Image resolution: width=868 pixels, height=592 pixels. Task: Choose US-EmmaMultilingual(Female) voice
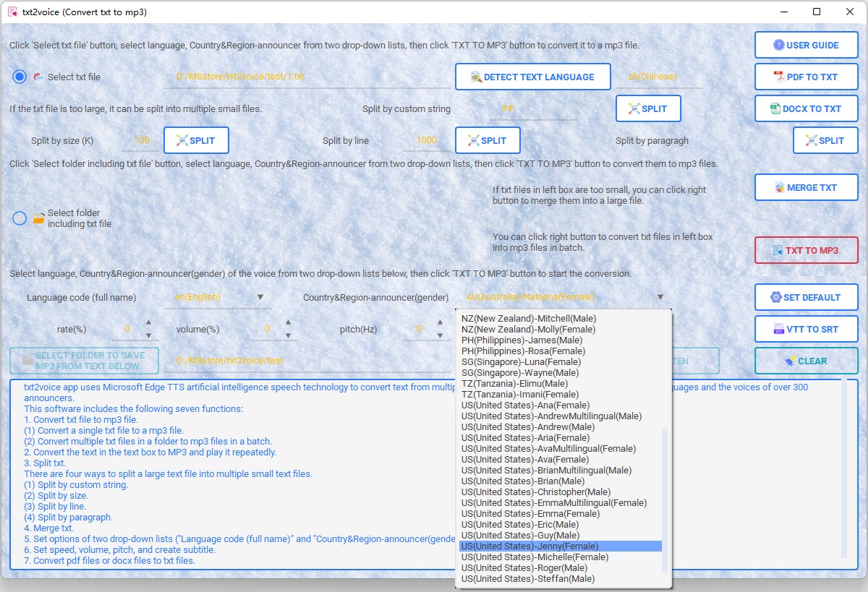(561, 502)
